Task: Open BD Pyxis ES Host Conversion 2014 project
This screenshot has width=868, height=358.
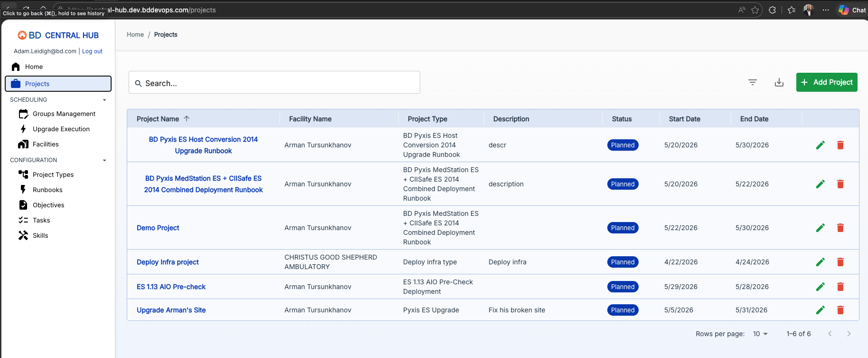Action: (x=203, y=145)
